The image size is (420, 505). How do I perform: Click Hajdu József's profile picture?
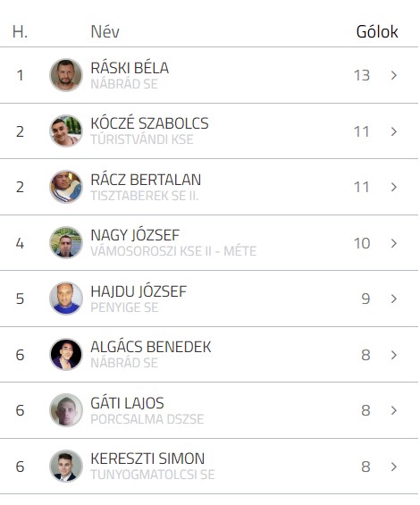(66, 299)
